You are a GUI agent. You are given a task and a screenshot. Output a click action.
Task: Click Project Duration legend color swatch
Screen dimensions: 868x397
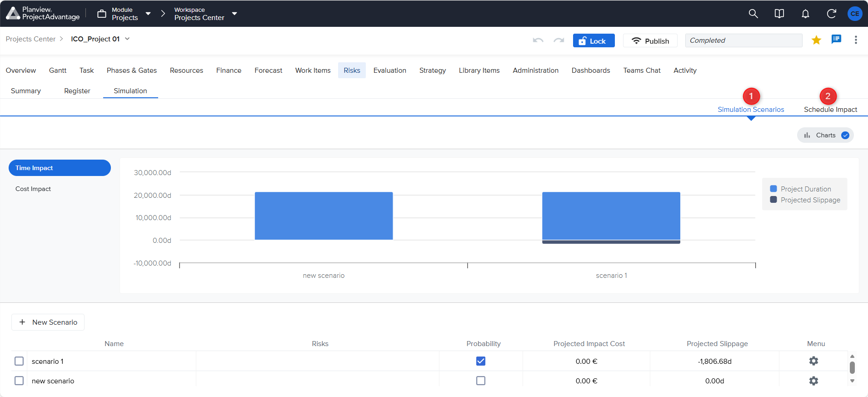[773, 189]
